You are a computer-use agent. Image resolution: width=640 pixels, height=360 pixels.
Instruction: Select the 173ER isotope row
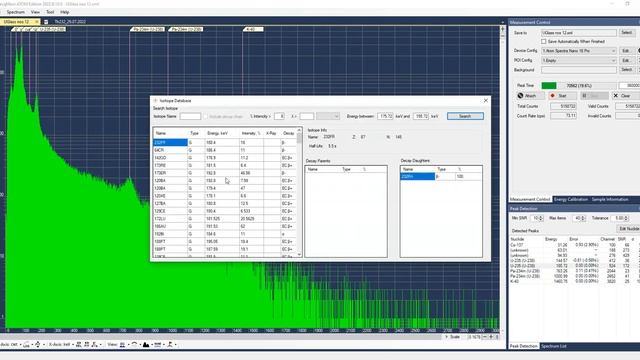coord(224,173)
